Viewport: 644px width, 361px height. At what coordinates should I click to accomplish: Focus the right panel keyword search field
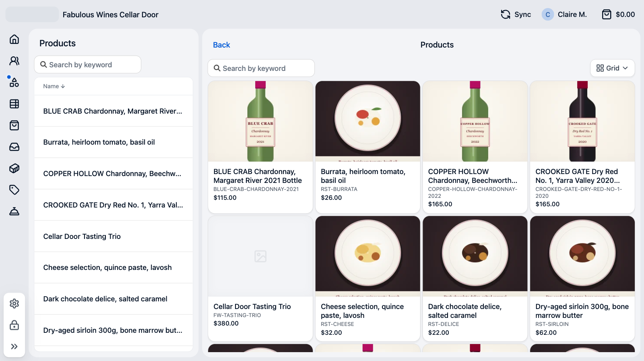261,68
